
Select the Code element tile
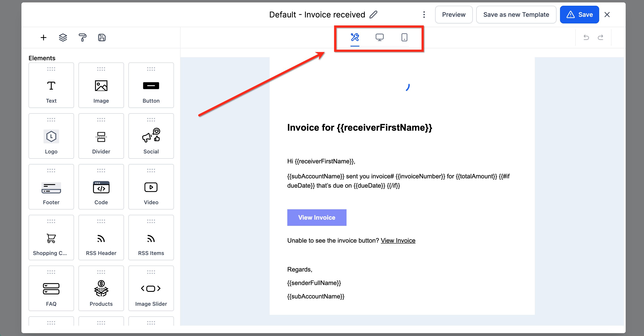(x=101, y=187)
